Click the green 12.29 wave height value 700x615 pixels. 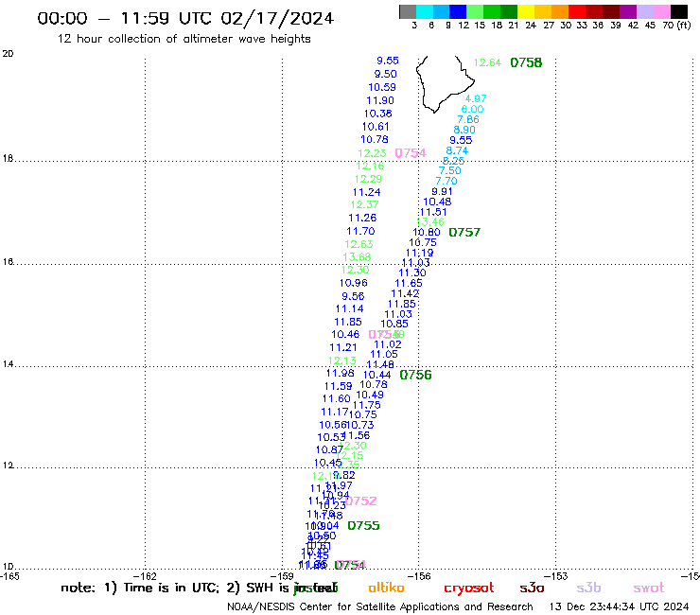click(368, 179)
